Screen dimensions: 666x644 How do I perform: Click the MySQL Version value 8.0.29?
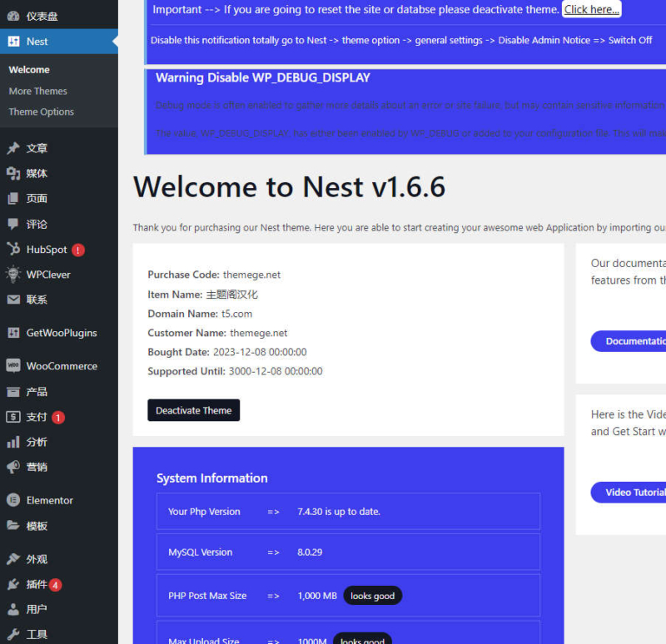310,552
